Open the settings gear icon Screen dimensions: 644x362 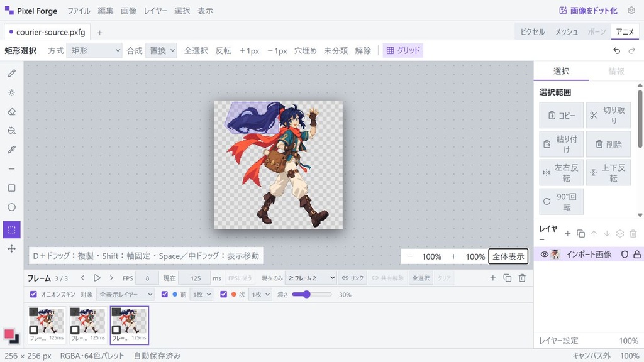click(x=631, y=11)
